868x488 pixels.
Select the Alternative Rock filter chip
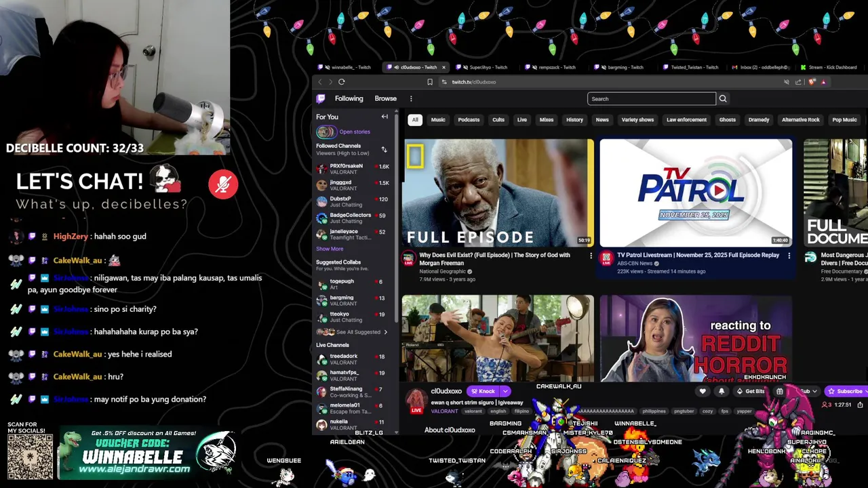pyautogui.click(x=801, y=120)
